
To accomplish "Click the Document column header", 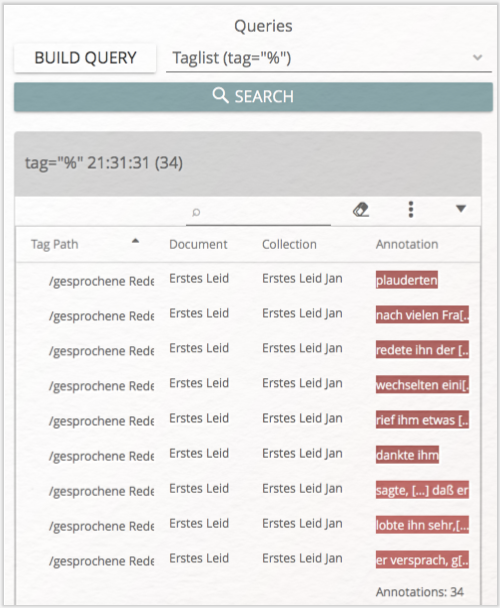I will point(198,244).
